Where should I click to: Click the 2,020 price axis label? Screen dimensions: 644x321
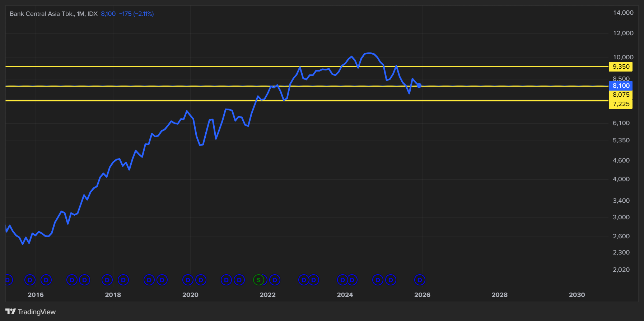[621, 270]
